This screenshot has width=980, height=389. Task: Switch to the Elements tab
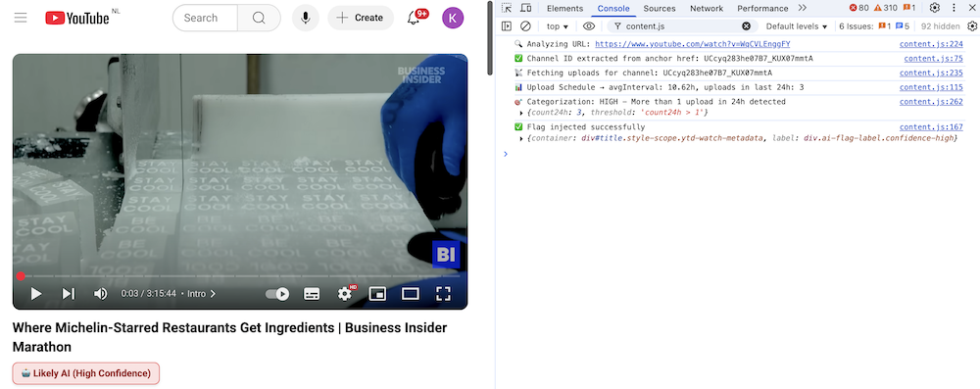pyautogui.click(x=564, y=8)
